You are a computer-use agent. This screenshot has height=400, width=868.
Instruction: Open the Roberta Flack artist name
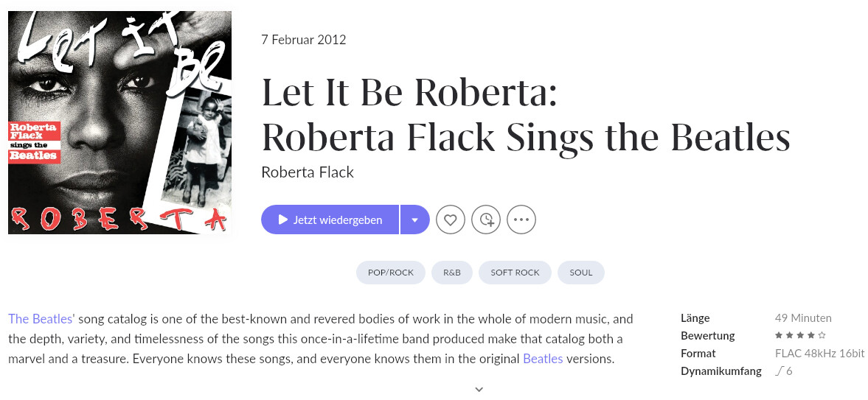click(308, 172)
